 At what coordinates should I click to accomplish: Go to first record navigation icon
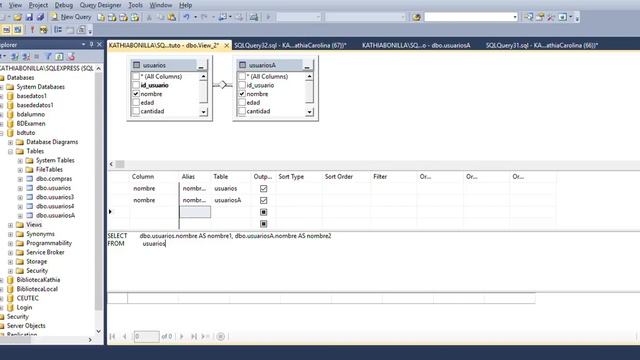[112, 336]
